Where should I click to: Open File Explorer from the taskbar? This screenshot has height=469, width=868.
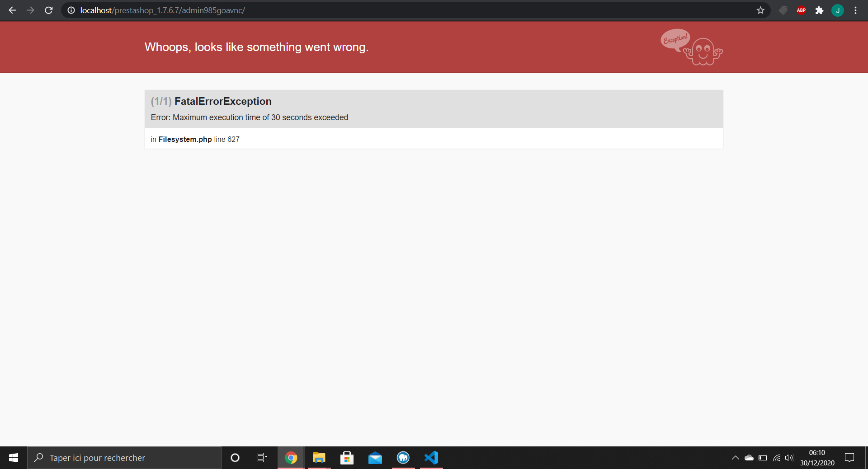tap(319, 458)
